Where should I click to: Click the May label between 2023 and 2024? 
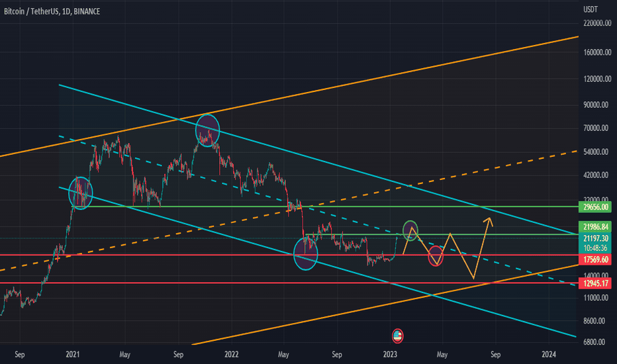pos(442,355)
